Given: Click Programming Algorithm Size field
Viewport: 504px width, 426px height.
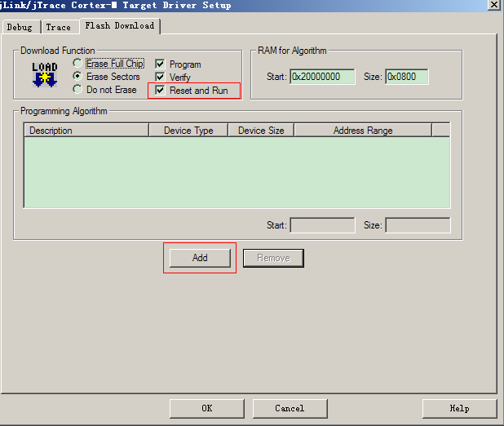Looking at the screenshot, I should tap(418, 225).
